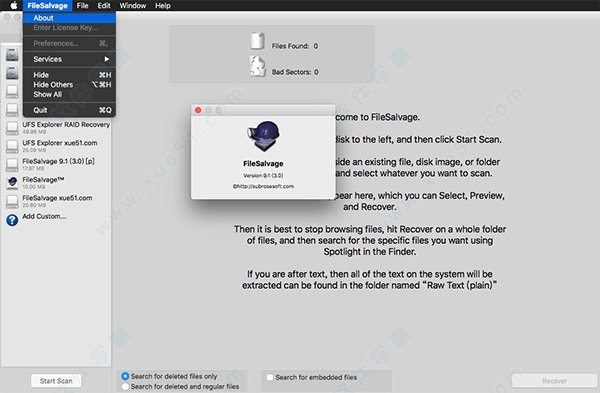
Task: Select Enter License Key menu entry
Action: click(69, 28)
